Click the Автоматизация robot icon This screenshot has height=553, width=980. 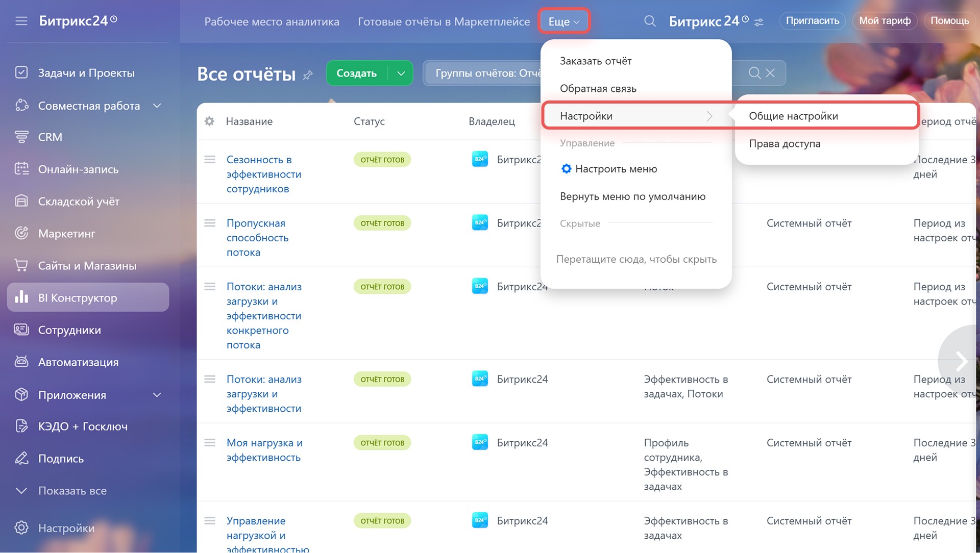point(21,362)
